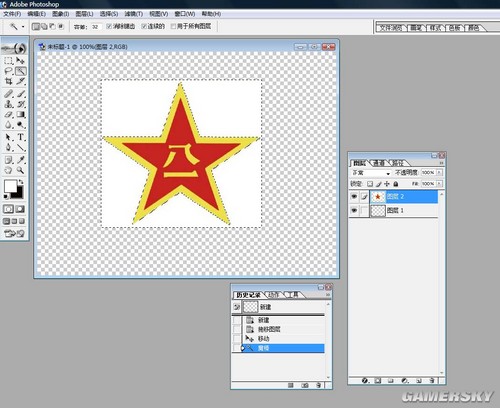Open the layer blend mode dropdown
This screenshot has height=408, width=500.
(371, 173)
